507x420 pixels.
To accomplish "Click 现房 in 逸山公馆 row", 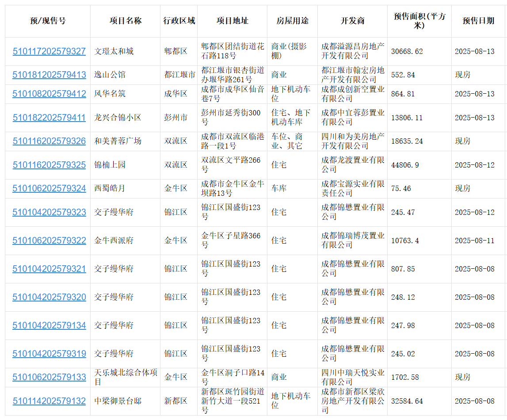I will (x=463, y=75).
